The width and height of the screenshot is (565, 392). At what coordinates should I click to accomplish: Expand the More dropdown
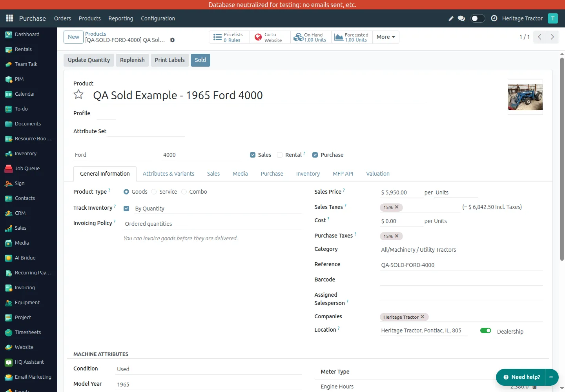(386, 37)
